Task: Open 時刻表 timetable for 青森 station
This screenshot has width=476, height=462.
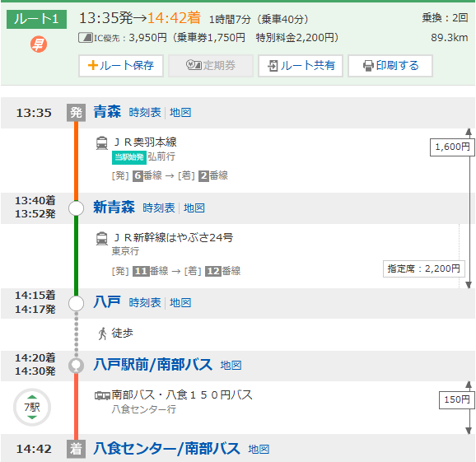Action: click(145, 113)
